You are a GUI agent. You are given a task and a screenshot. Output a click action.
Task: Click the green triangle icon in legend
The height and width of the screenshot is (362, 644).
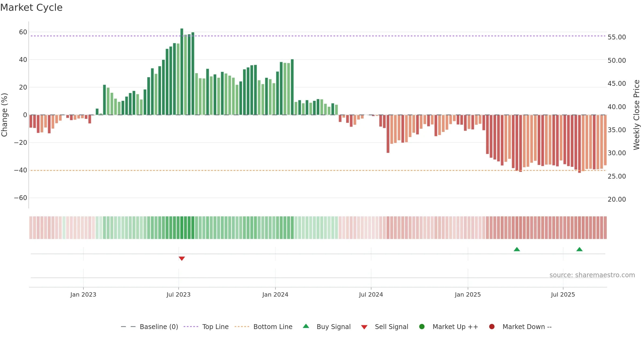(x=306, y=326)
